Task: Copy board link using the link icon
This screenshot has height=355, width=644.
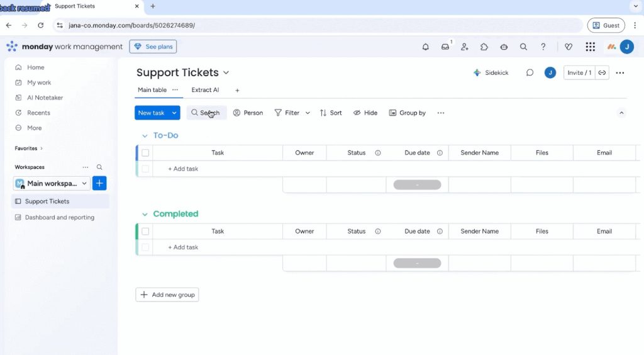Action: coord(602,73)
